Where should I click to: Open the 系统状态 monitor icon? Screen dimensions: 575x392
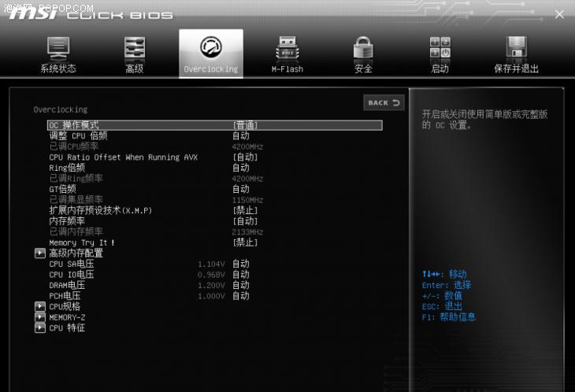click(58, 48)
